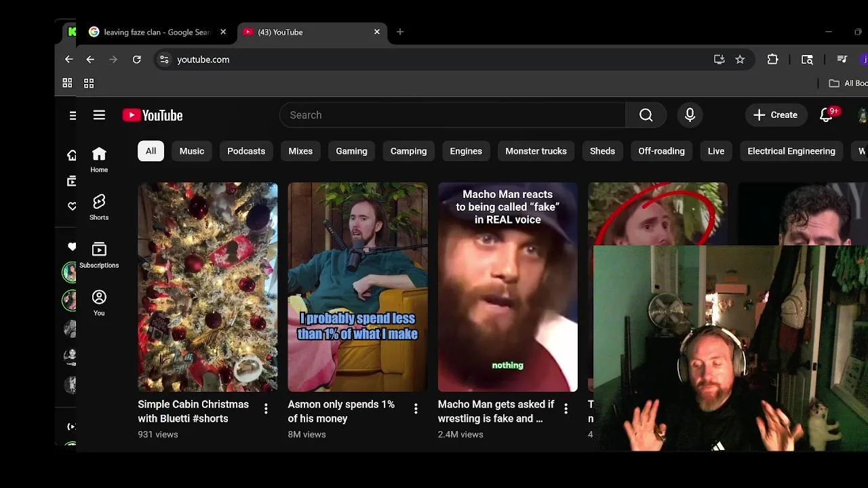Open options for Macho Man short
Viewport: 868px width, 488px height.
click(566, 409)
